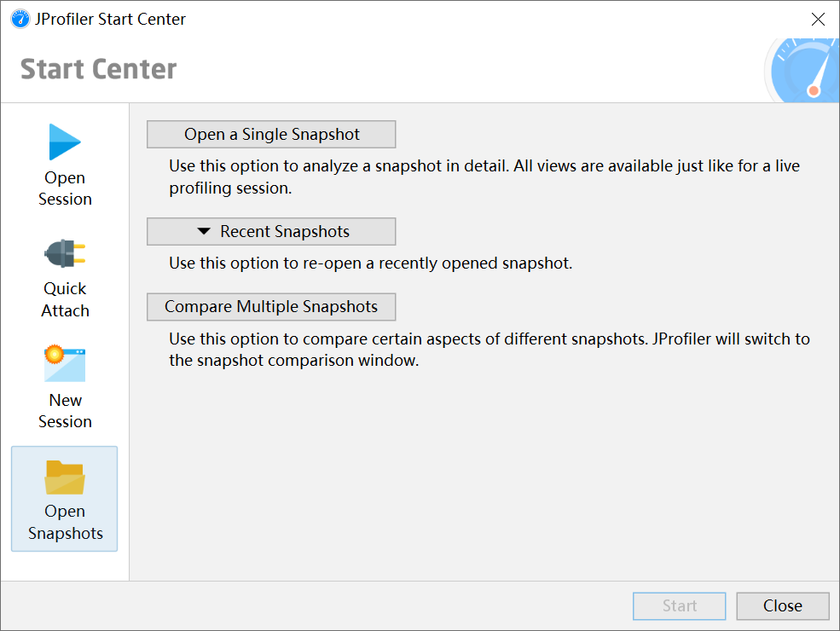Click the Start button

pos(680,605)
